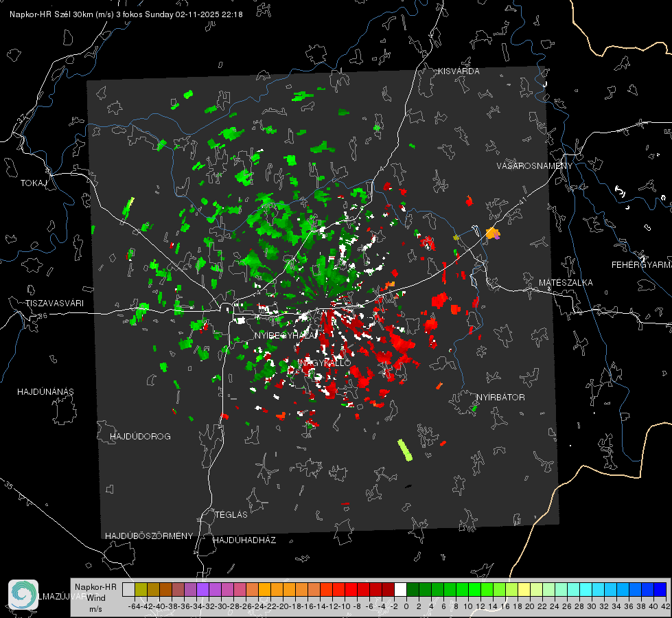Click the 42 value on the legend scale
The width and height of the screenshot is (672, 618).
(x=665, y=606)
